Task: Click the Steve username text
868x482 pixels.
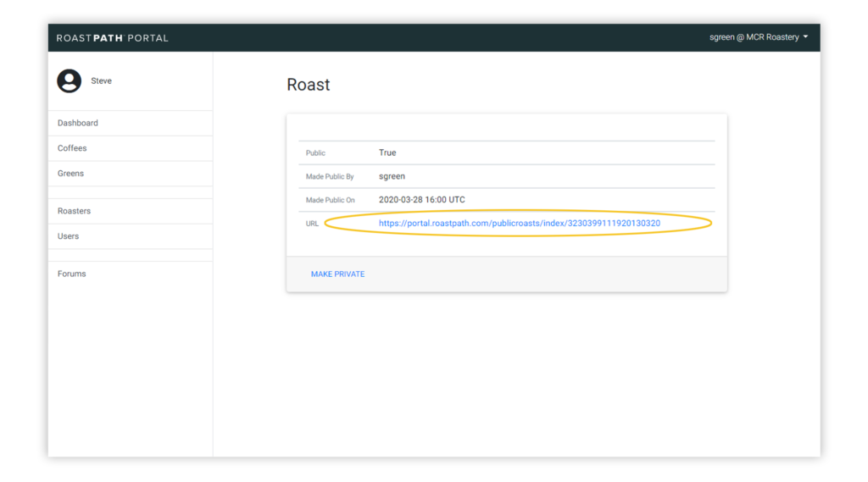Action: 102,80
